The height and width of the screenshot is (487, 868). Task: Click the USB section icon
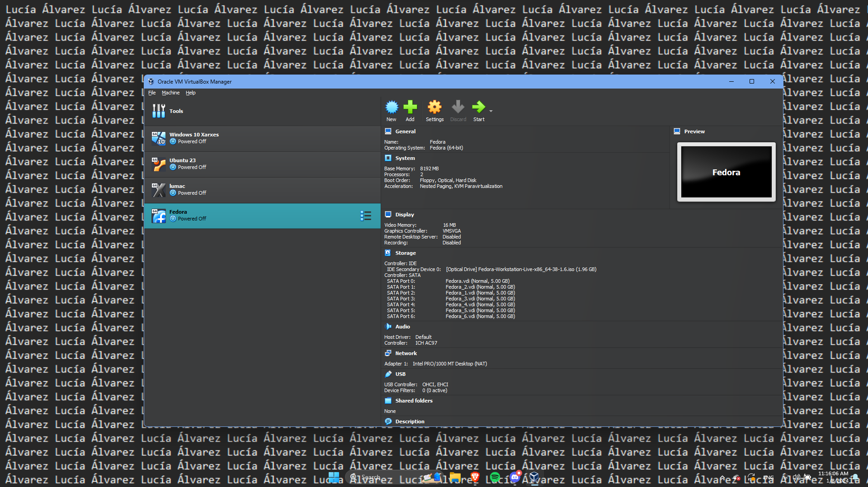point(388,374)
